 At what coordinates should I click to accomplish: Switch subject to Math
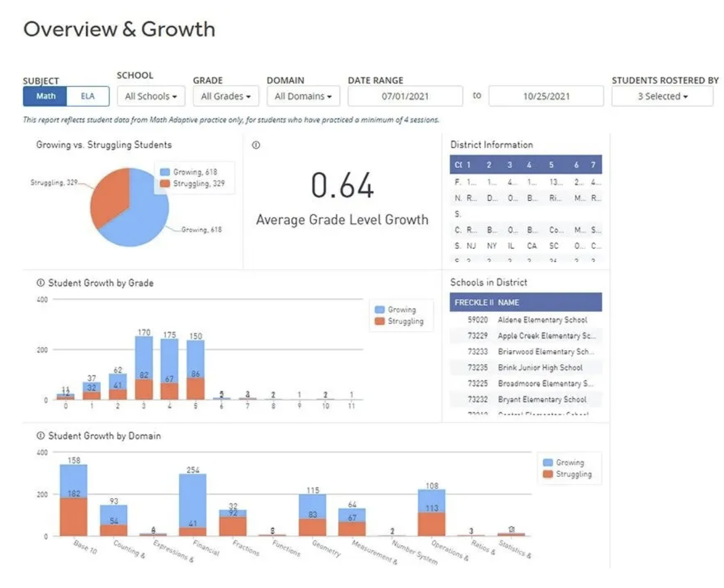tap(45, 96)
